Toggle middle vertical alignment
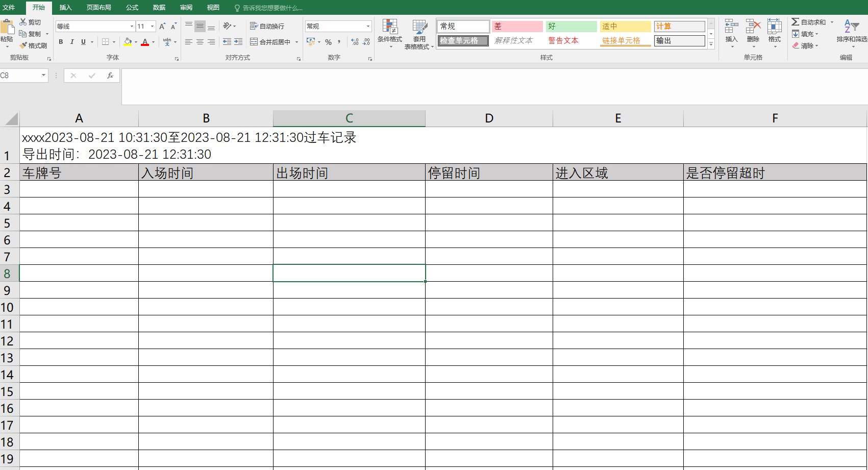Screen dimensions: 868x470 (200, 26)
